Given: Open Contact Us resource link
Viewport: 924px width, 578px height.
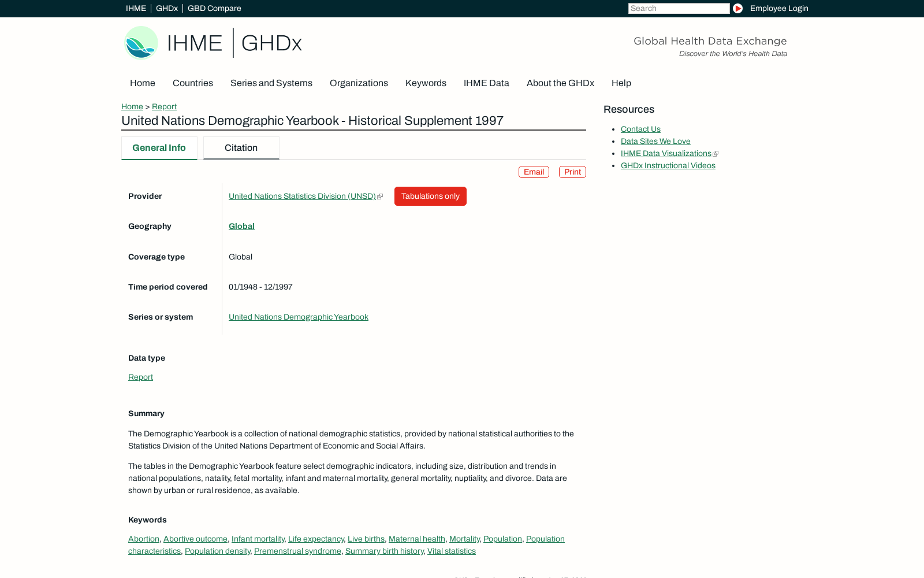Looking at the screenshot, I should pyautogui.click(x=640, y=129).
